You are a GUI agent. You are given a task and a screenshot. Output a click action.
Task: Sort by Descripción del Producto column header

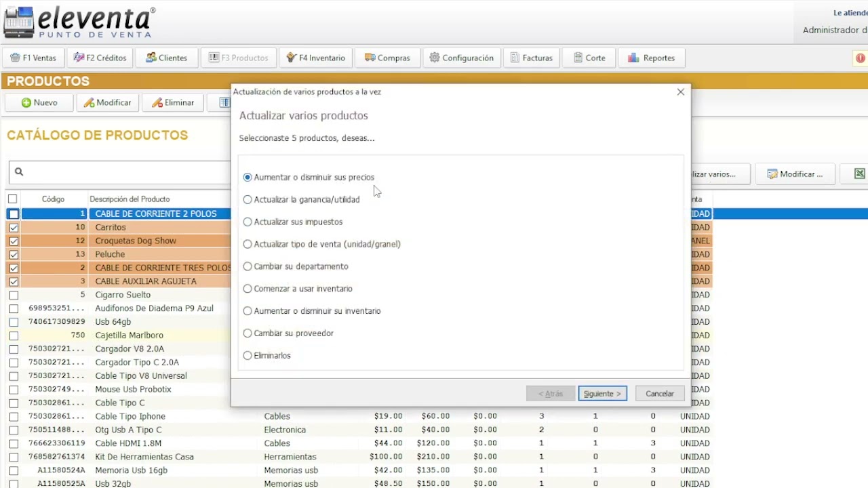130,199
